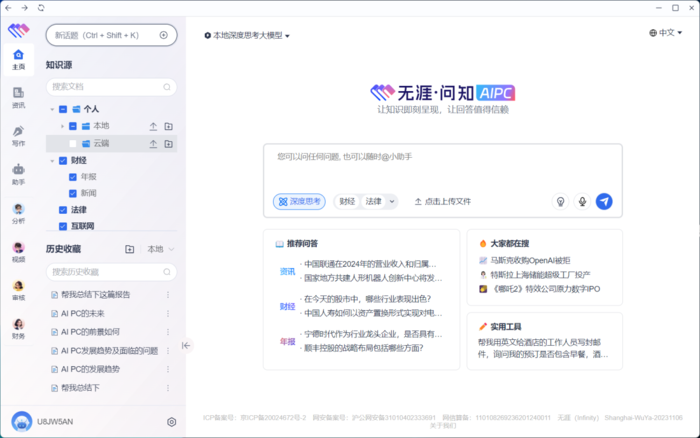Click the browser refresh button
The height and width of the screenshot is (438, 700).
pyautogui.click(x=41, y=8)
